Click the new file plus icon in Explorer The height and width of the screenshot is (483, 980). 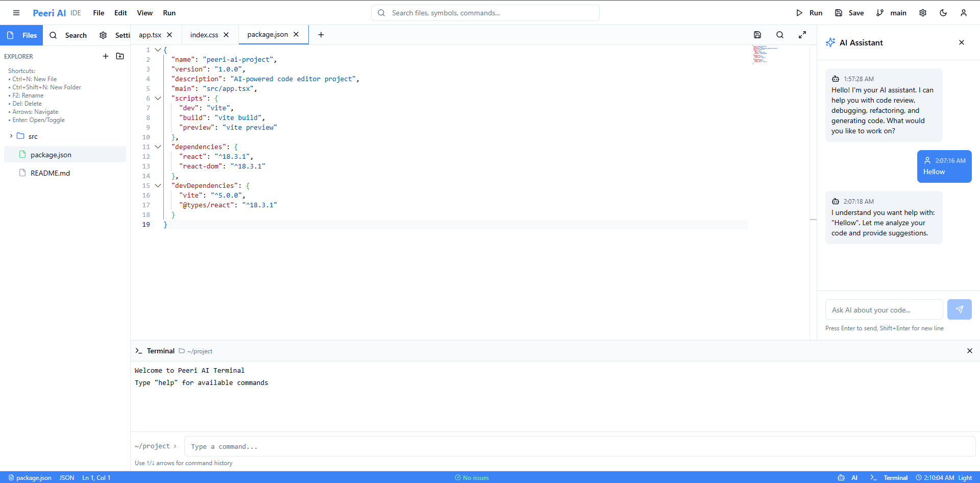tap(106, 56)
